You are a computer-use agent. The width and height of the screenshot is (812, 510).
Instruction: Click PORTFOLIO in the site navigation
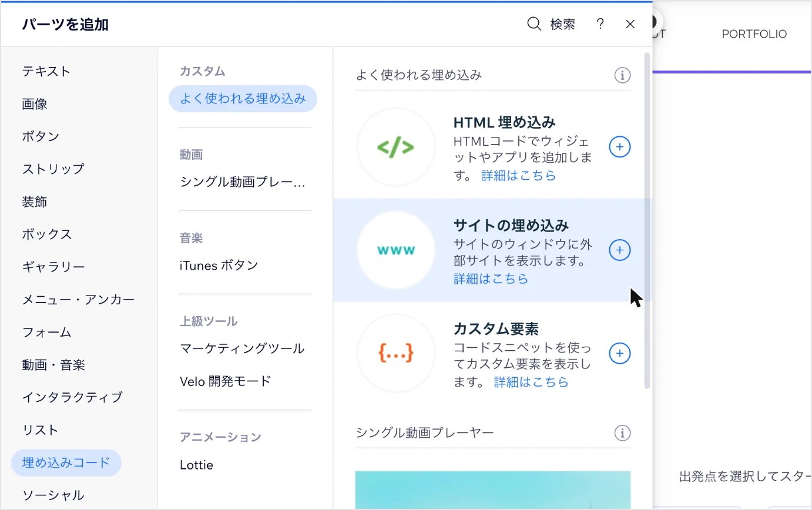click(754, 34)
